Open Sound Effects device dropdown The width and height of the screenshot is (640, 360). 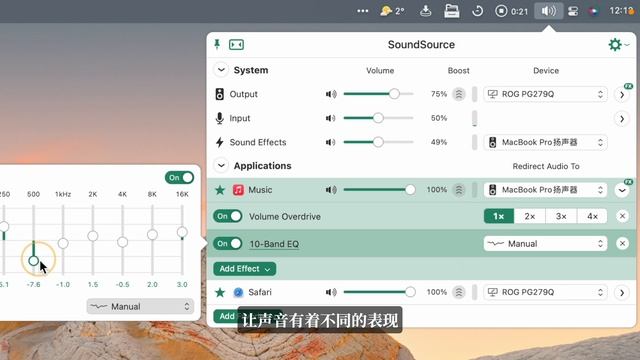coord(545,142)
